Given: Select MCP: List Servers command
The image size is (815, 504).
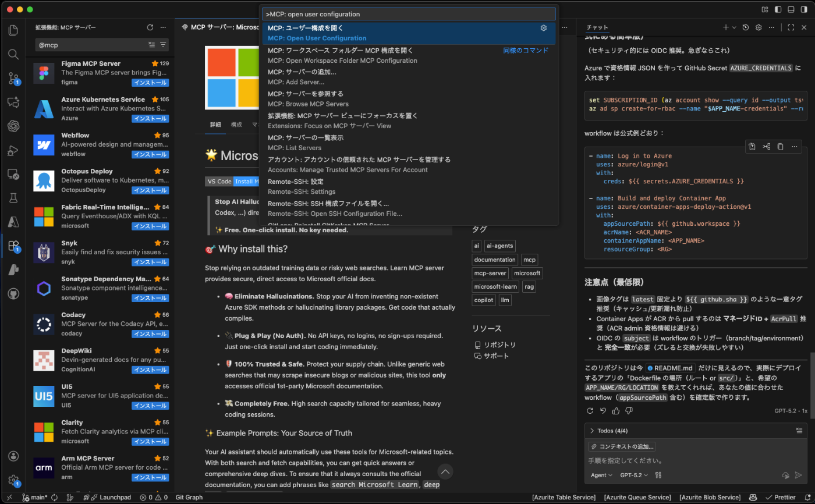Looking at the screenshot, I should point(409,143).
